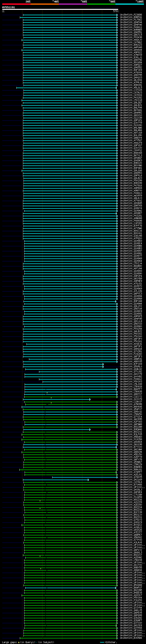The height and width of the screenshot is (644, 146).
Task: Select hit label UniRef100_B9I6M4
Action: pyautogui.click(x=131, y=63)
